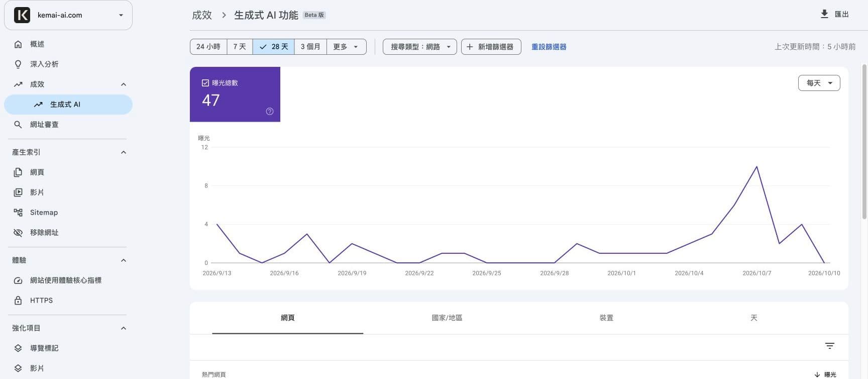Click the kemai-ai.com site logo icon
868x379 pixels.
tap(22, 15)
